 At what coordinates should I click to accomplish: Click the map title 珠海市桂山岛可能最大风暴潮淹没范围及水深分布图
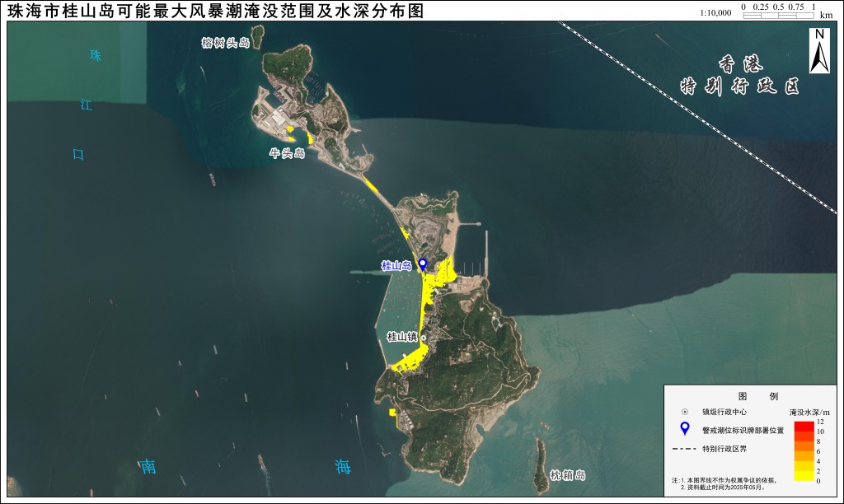pyautogui.click(x=215, y=11)
